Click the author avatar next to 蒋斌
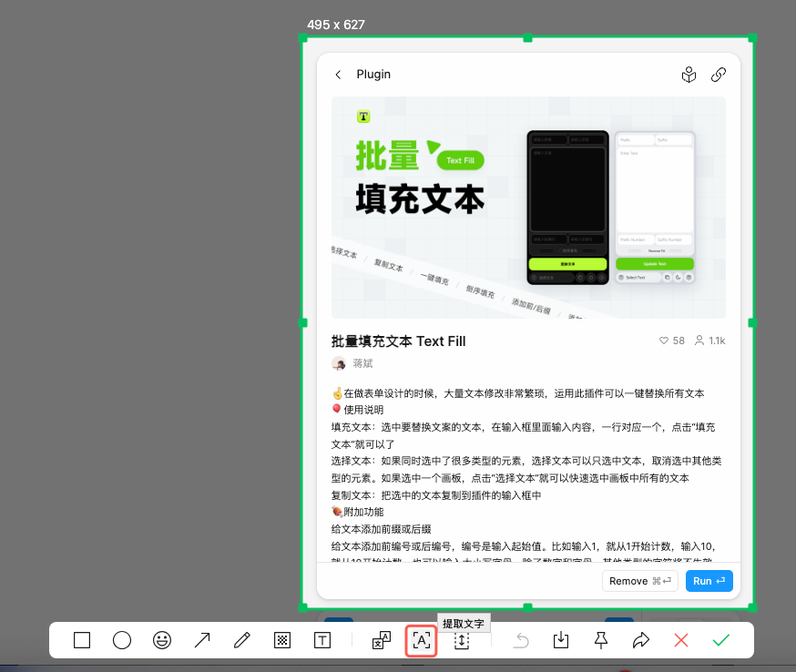Viewport: 796px width, 672px height. (339, 363)
